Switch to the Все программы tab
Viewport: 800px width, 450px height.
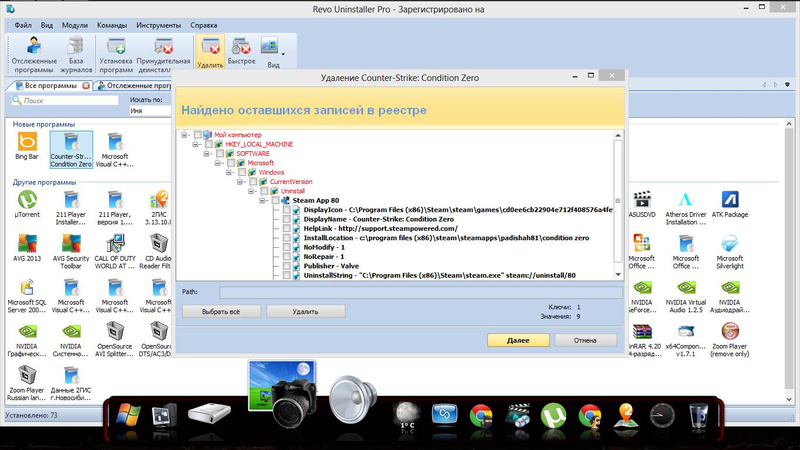[47, 86]
